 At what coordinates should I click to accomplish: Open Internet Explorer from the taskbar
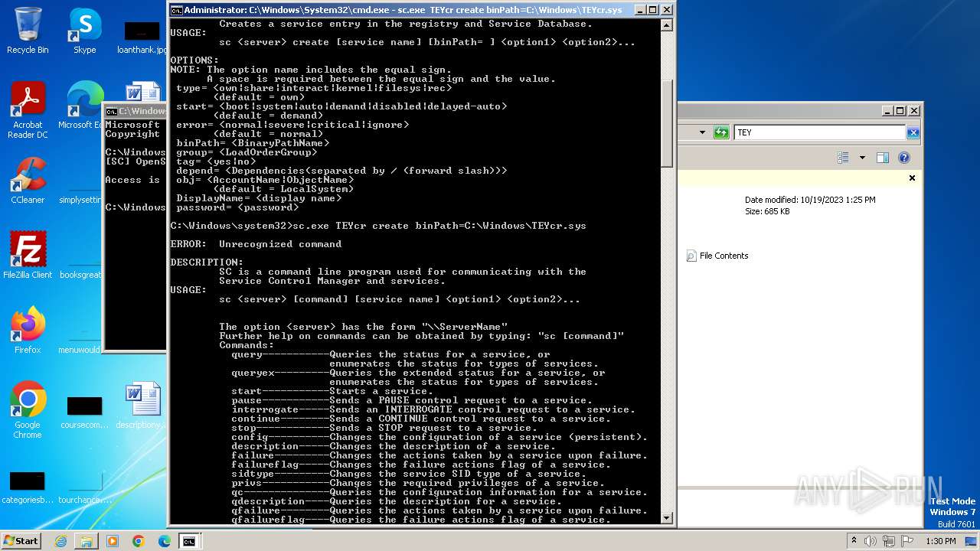tap(60, 541)
